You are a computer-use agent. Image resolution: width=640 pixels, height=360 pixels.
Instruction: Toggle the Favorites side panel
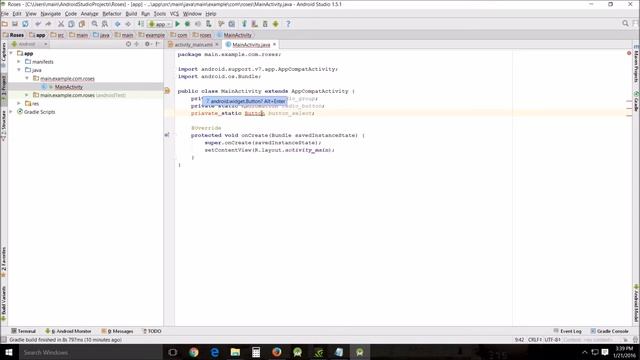(x=4, y=261)
